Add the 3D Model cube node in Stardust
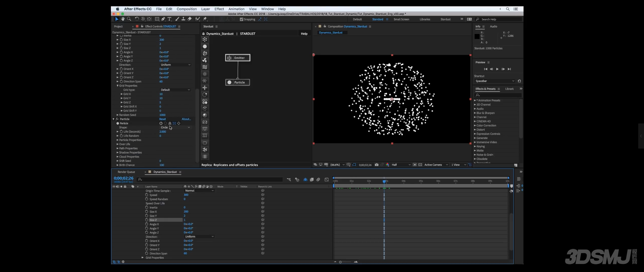This screenshot has width=644, height=272. tap(205, 108)
